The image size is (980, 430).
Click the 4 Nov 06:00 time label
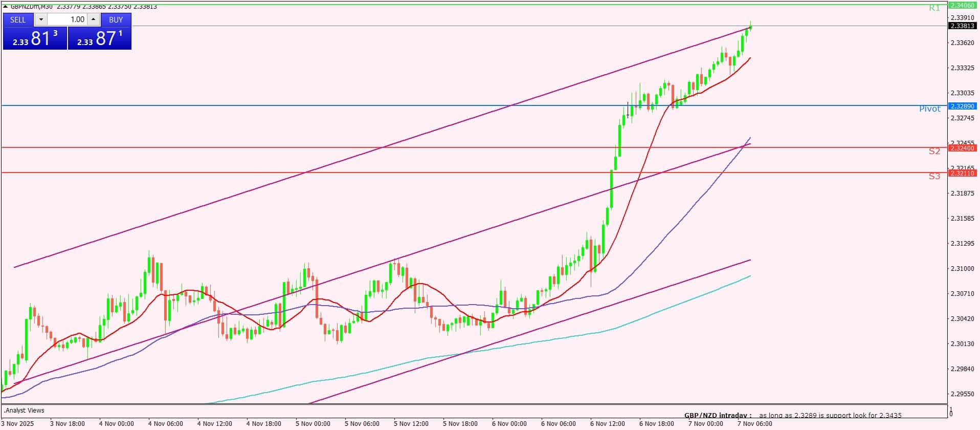166,424
